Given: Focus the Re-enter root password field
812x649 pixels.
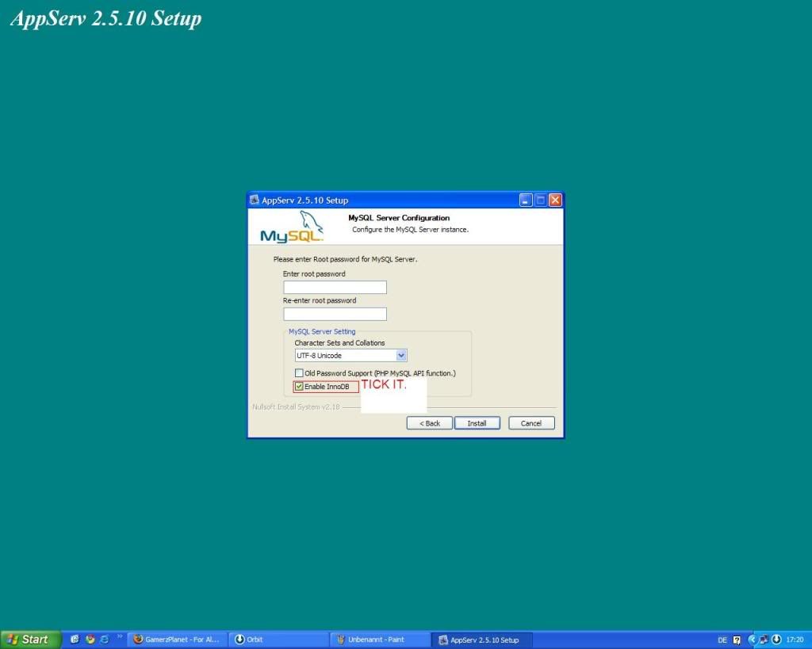Looking at the screenshot, I should click(x=335, y=314).
